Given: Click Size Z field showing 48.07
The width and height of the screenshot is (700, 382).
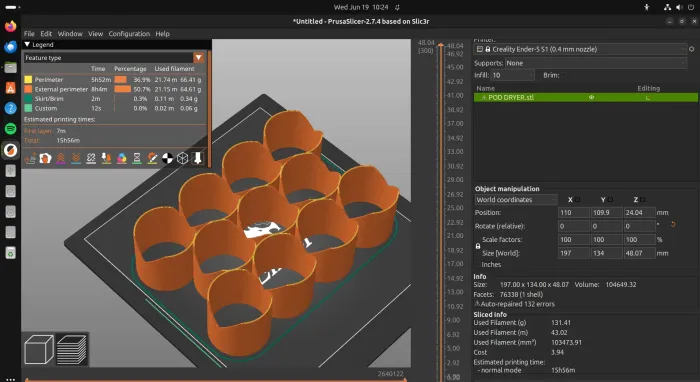Looking at the screenshot, I should [639, 253].
